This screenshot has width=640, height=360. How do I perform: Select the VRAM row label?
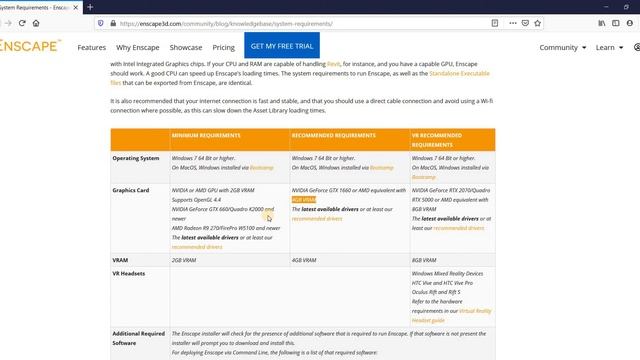click(120, 260)
